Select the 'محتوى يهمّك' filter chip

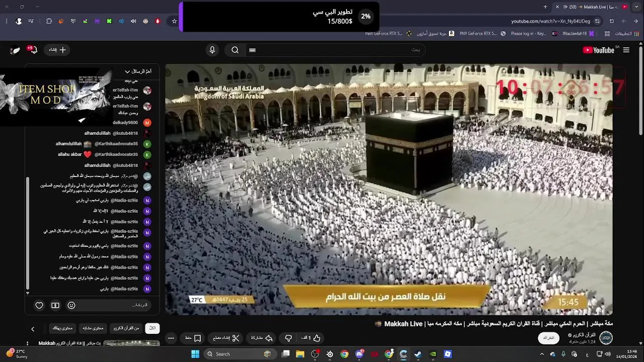pos(63,328)
